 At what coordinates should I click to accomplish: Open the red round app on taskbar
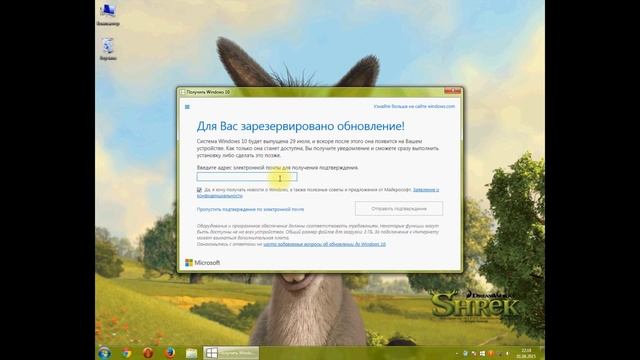148,353
